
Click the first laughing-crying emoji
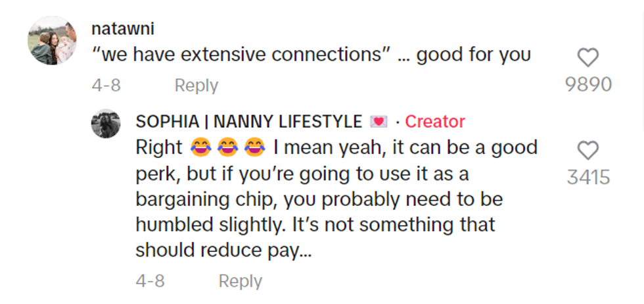pyautogui.click(x=198, y=148)
